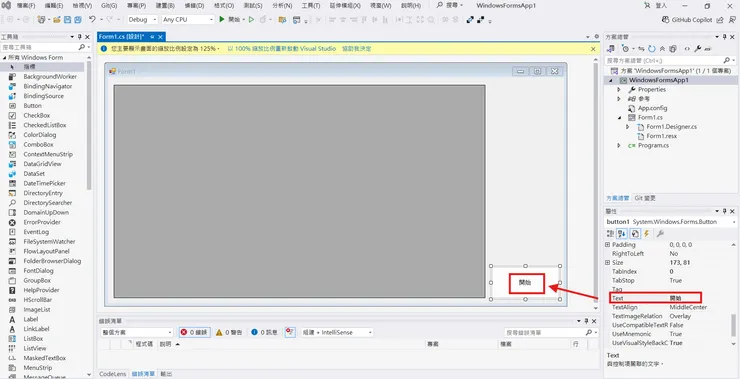Toggle the 0 messages filter button
Image resolution: width=740 pixels, height=379 pixels.
(264, 332)
